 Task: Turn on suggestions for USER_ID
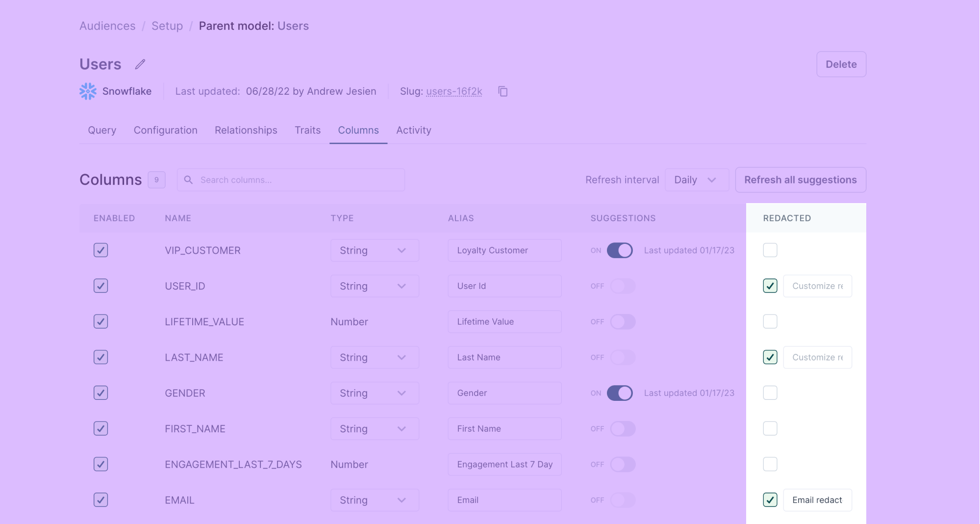[623, 286]
